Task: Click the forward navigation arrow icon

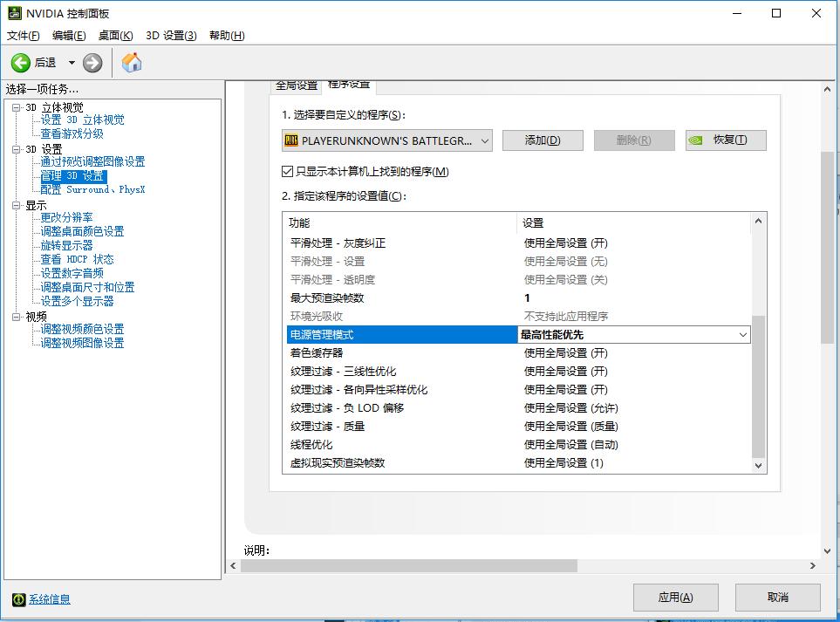Action: pyautogui.click(x=91, y=62)
